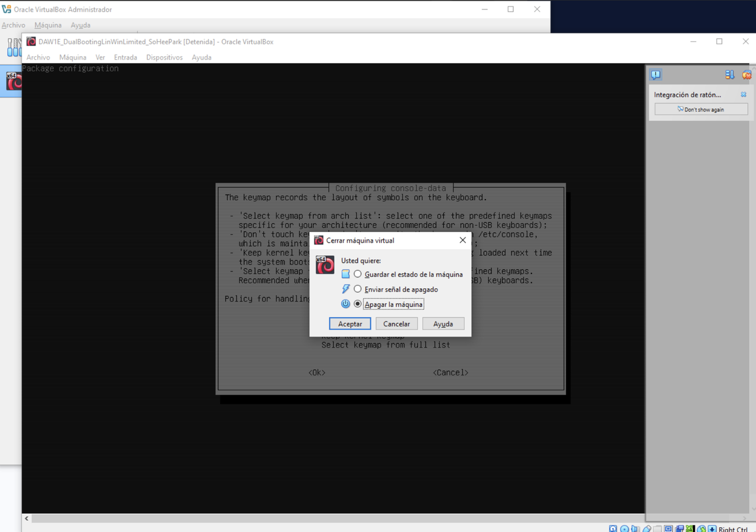The width and height of the screenshot is (756, 532).
Task: Select Guardar el estado de la máquina
Action: [x=357, y=273]
